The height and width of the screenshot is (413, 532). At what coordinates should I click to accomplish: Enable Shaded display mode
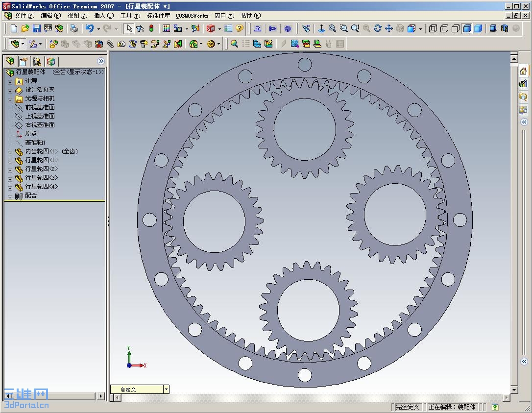click(x=479, y=28)
